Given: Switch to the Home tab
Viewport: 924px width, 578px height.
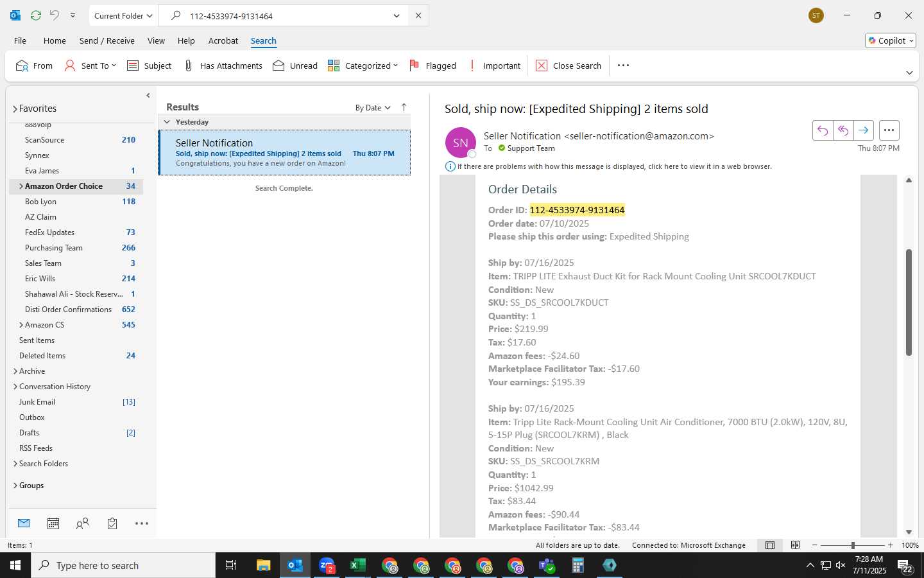Looking at the screenshot, I should pyautogui.click(x=55, y=40).
